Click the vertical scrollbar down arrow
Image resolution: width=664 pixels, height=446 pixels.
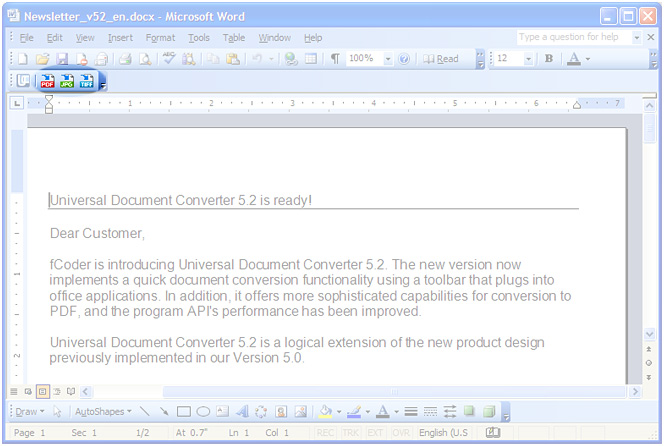649,334
